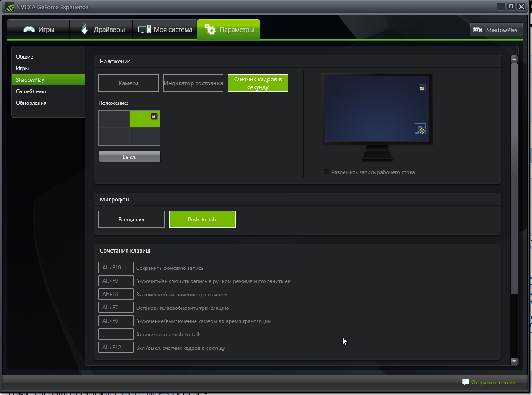This screenshot has height=395, width=532.
Task: Maximize the GeForce Experience window
Action: (x=511, y=6)
